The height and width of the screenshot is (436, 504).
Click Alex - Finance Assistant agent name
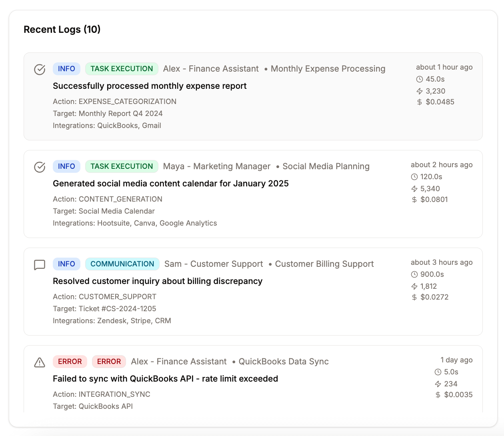click(211, 68)
